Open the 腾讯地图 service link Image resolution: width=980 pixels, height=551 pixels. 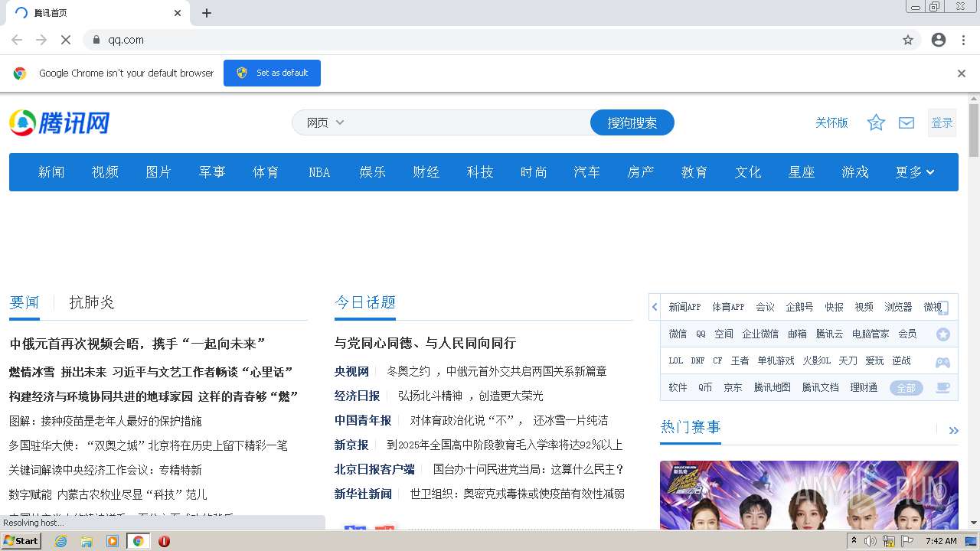pyautogui.click(x=773, y=387)
